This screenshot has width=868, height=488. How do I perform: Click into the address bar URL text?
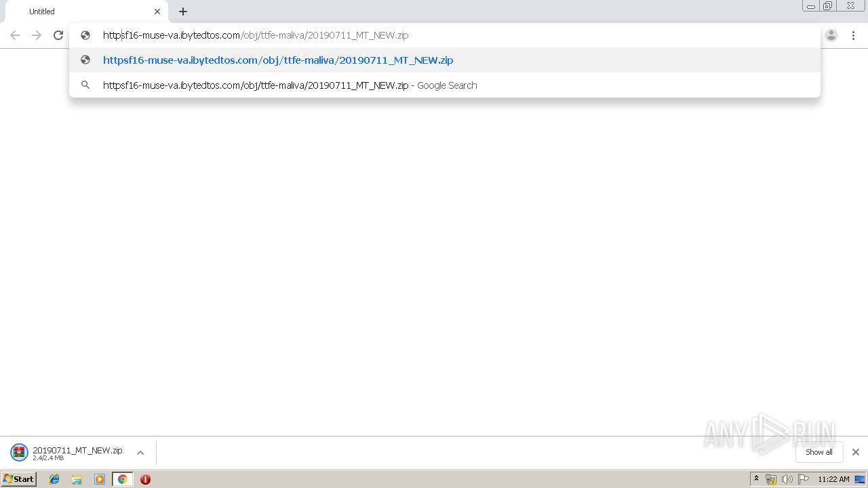pos(256,35)
